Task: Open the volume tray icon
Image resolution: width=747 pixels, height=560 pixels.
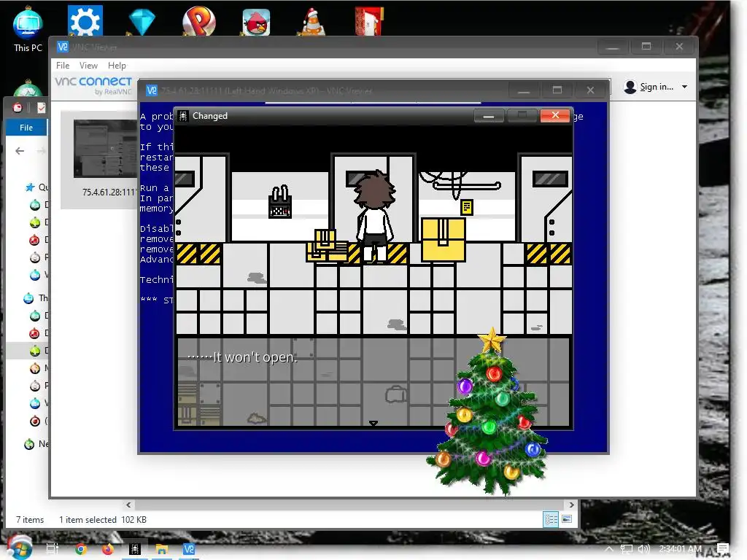Action: [643, 549]
